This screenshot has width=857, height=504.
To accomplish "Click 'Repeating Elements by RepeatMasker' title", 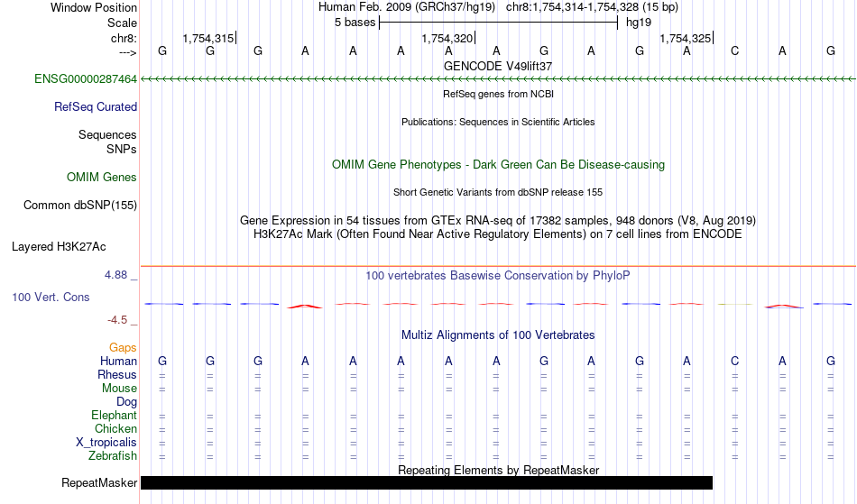I will tap(498, 470).
